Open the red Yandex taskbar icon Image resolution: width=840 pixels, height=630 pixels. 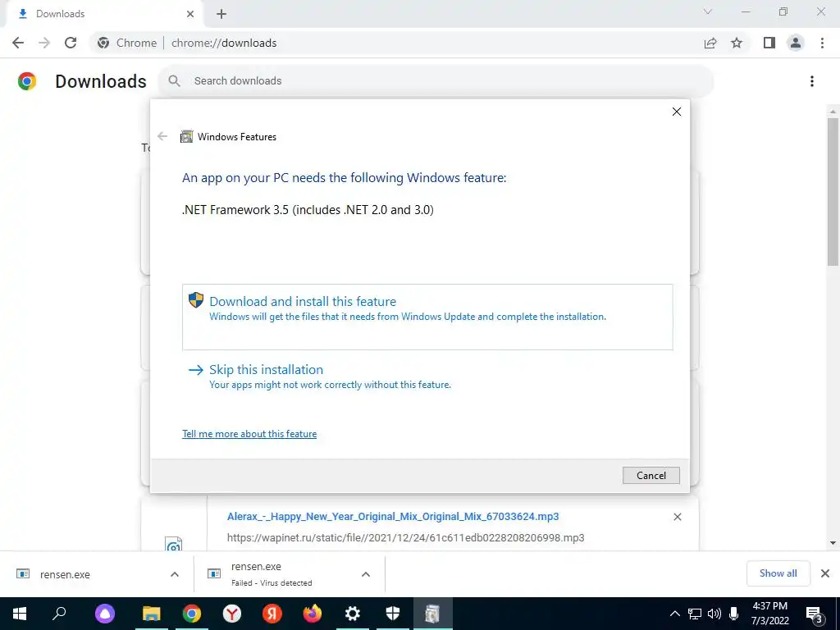tap(272, 614)
